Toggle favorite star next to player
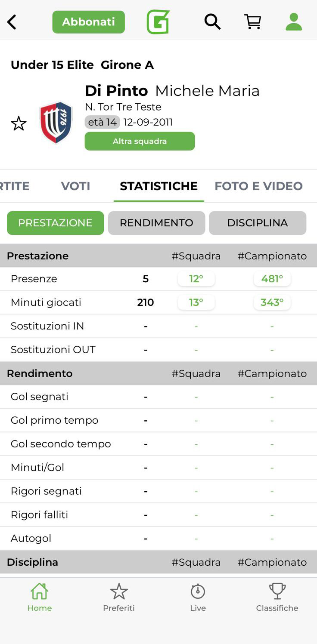 tap(19, 123)
